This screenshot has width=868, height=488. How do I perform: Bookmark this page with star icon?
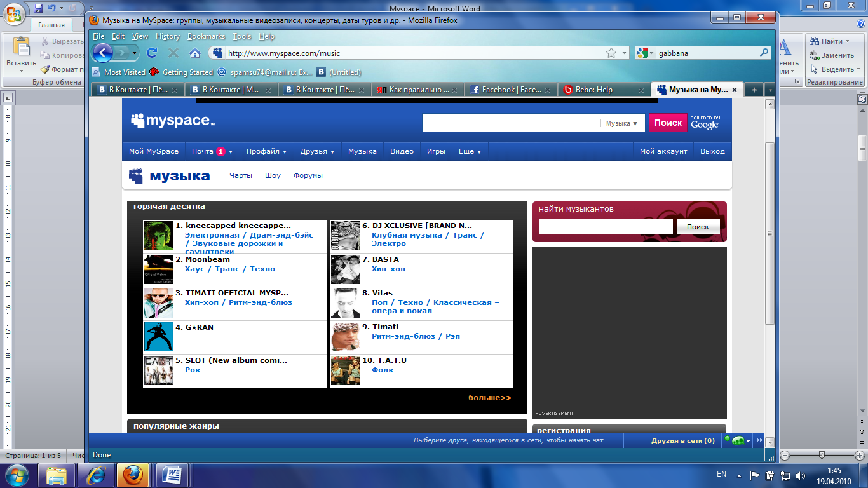(x=611, y=53)
